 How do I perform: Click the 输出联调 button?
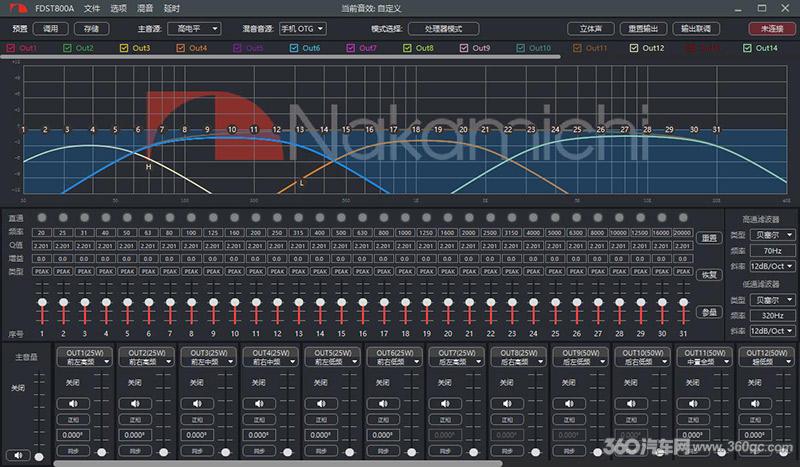click(696, 29)
